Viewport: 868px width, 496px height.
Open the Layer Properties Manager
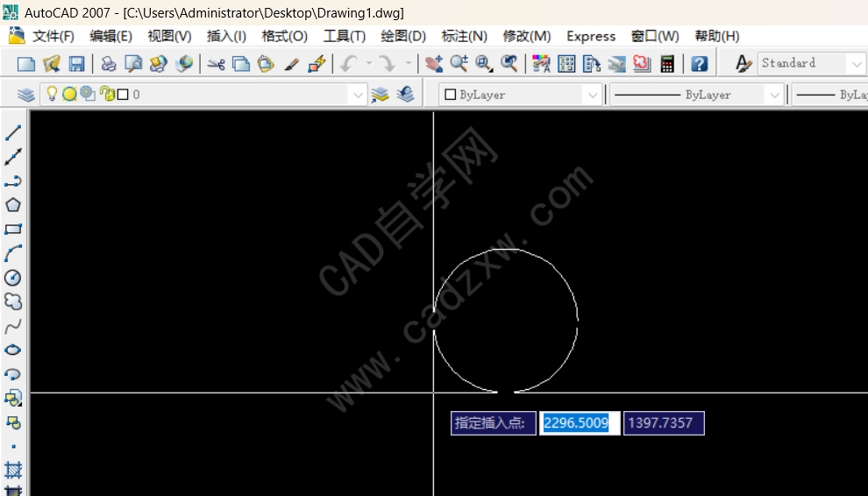pyautogui.click(x=26, y=95)
